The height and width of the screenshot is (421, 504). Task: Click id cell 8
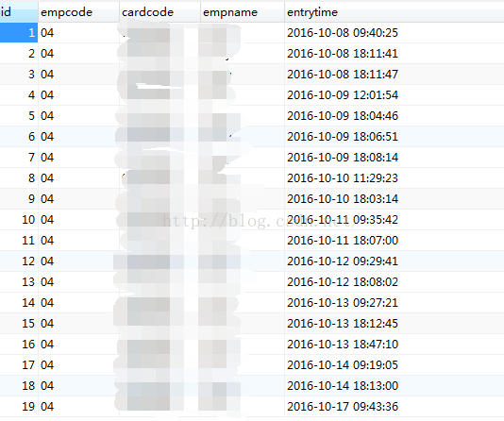click(19, 177)
